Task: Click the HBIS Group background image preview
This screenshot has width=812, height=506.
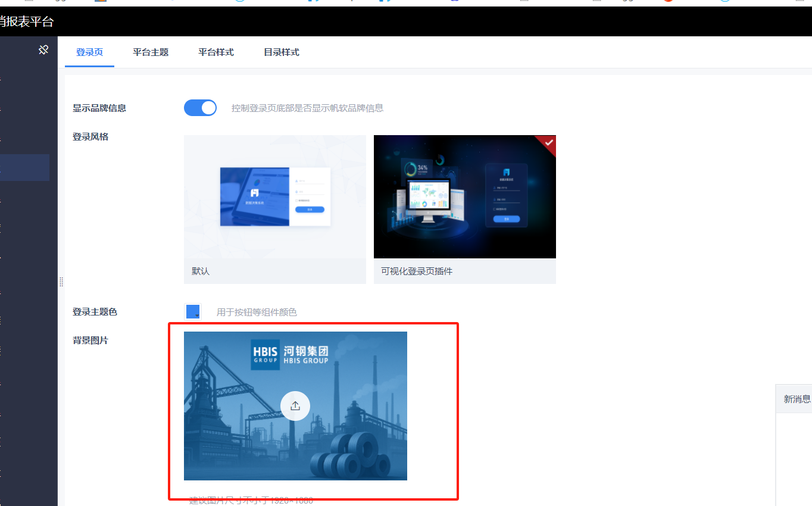Action: pos(295,406)
